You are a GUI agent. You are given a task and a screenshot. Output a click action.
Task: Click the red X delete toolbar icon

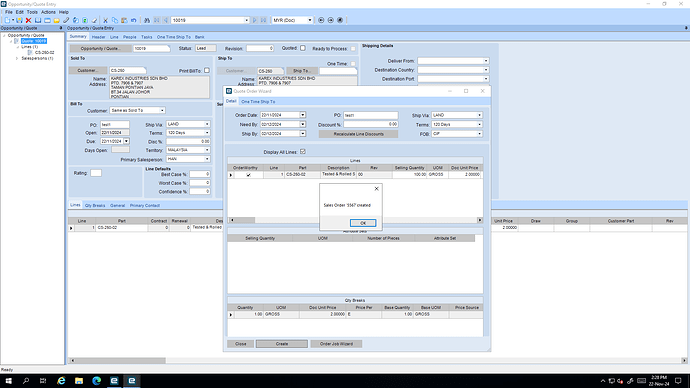[28, 20]
